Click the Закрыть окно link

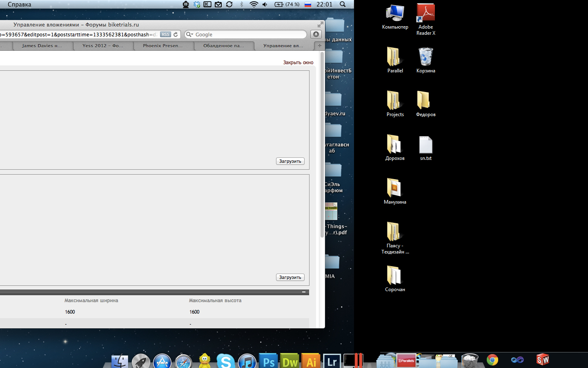(x=298, y=63)
